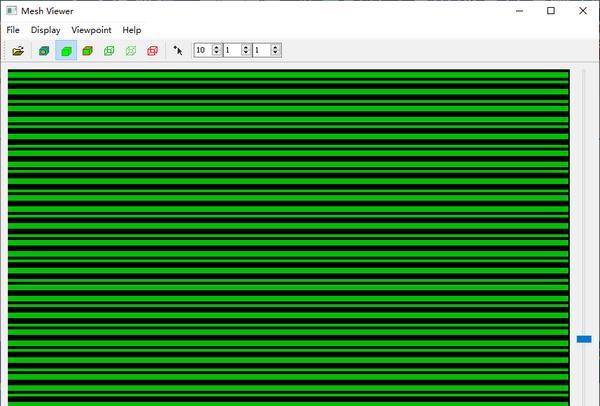
Task: Select the red wireframe cube mode
Action: (152, 51)
